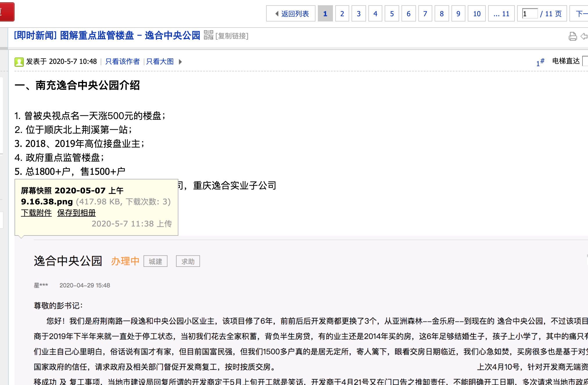Click the timestamp 2020-04-29 15:48
The width and height of the screenshot is (588, 385).
(x=85, y=285)
